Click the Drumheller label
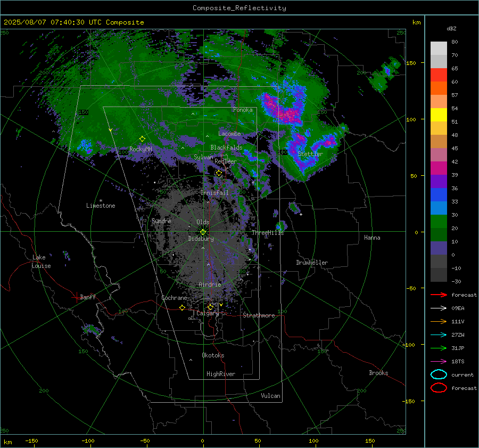Screen dimensions: 479x448 [312, 263]
